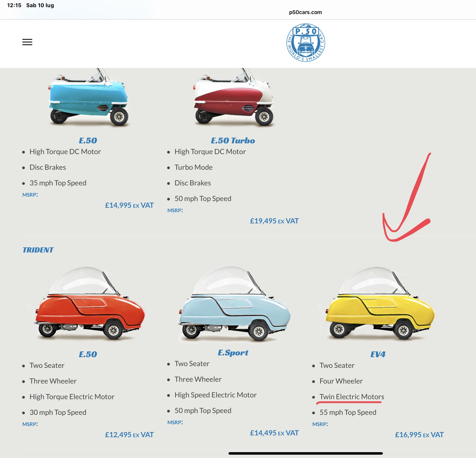Open the hamburger navigation menu

coord(27,42)
